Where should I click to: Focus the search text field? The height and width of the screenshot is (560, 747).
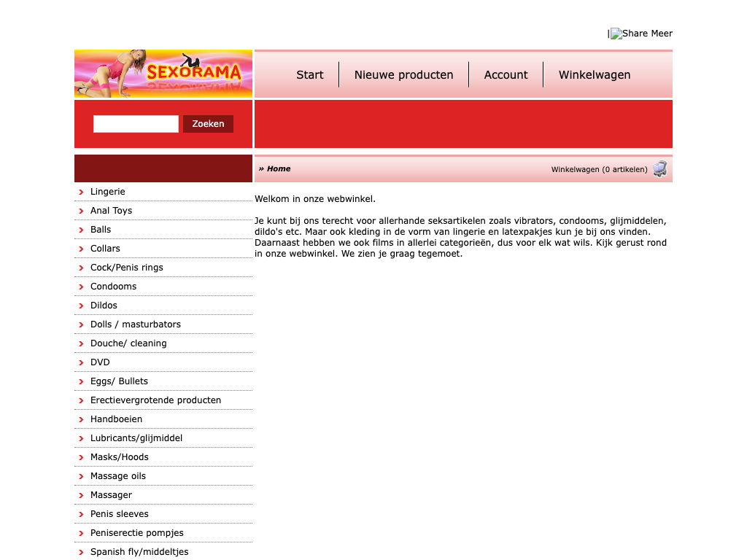(x=136, y=124)
